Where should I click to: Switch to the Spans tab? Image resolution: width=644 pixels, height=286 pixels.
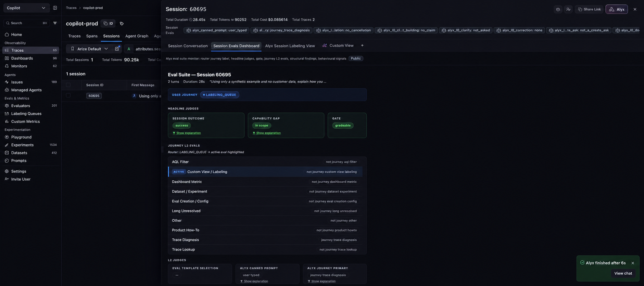[x=92, y=36]
